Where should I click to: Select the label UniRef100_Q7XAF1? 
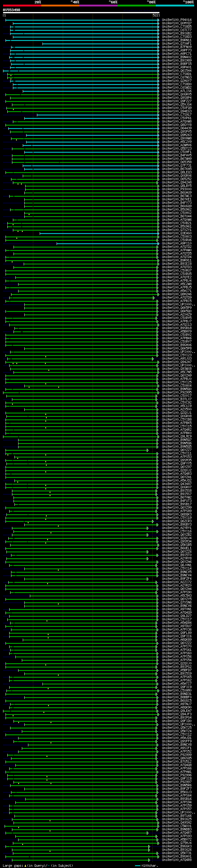click(x=176, y=43)
